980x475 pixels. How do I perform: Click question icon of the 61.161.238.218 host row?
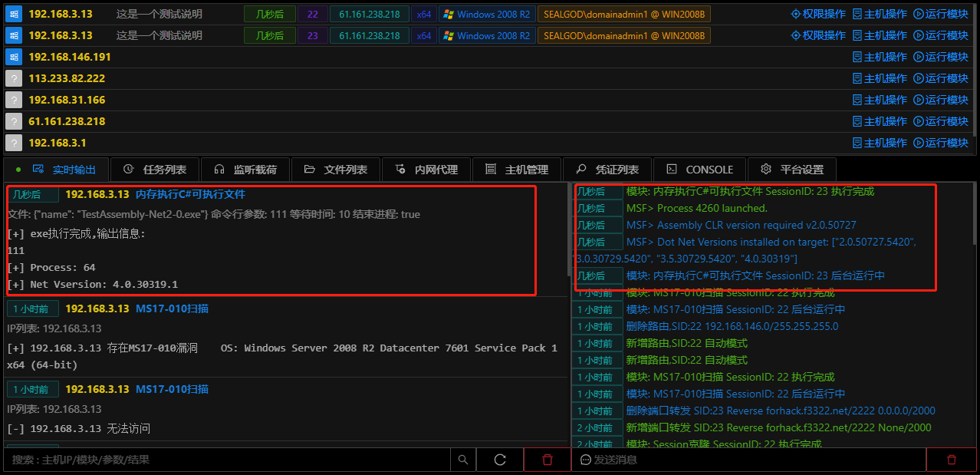13,121
